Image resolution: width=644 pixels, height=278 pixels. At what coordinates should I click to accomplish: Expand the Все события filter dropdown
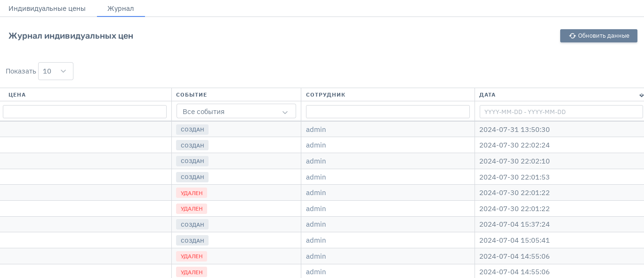tap(236, 112)
